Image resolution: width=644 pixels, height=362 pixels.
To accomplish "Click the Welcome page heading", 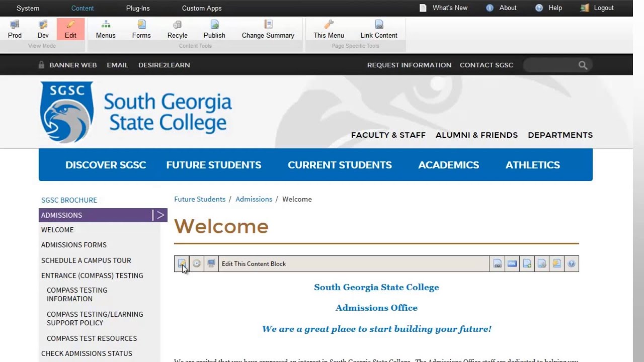I will click(221, 227).
